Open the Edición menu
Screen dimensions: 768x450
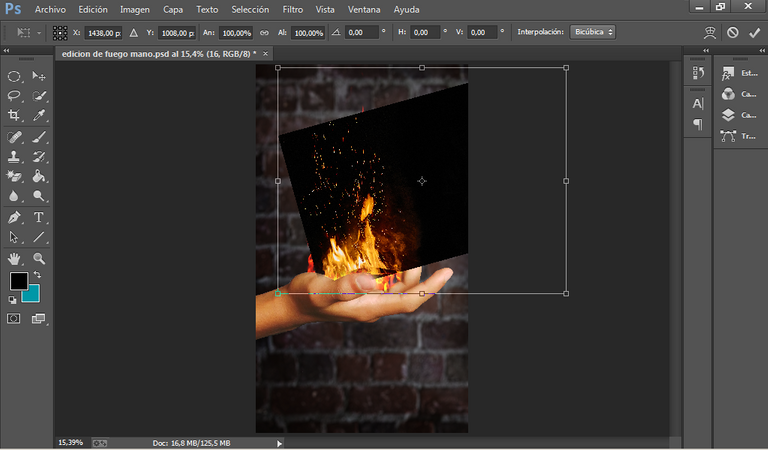tap(93, 9)
